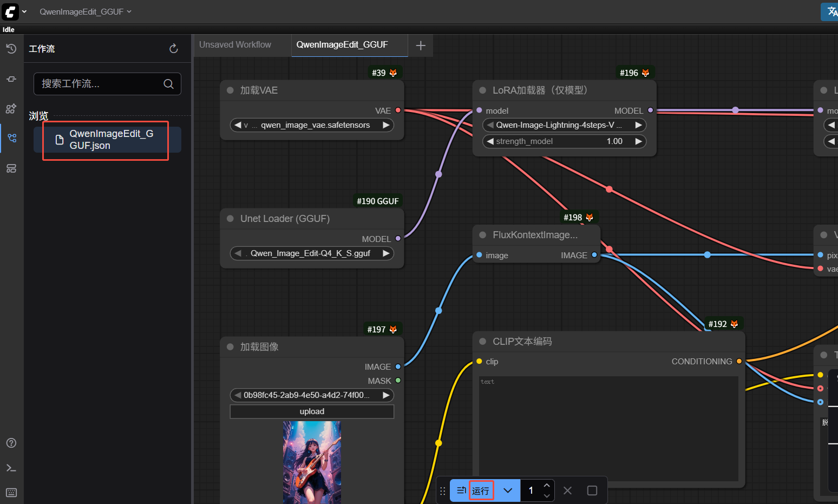
Task: Collapse the Unet Loader (GGUF) node
Action: click(x=230, y=219)
